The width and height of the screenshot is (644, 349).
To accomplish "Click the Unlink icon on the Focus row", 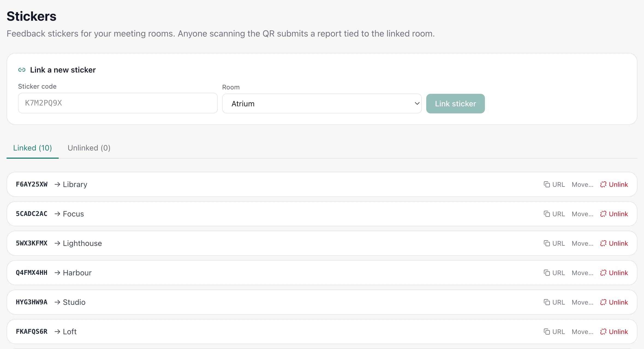I will (x=603, y=214).
